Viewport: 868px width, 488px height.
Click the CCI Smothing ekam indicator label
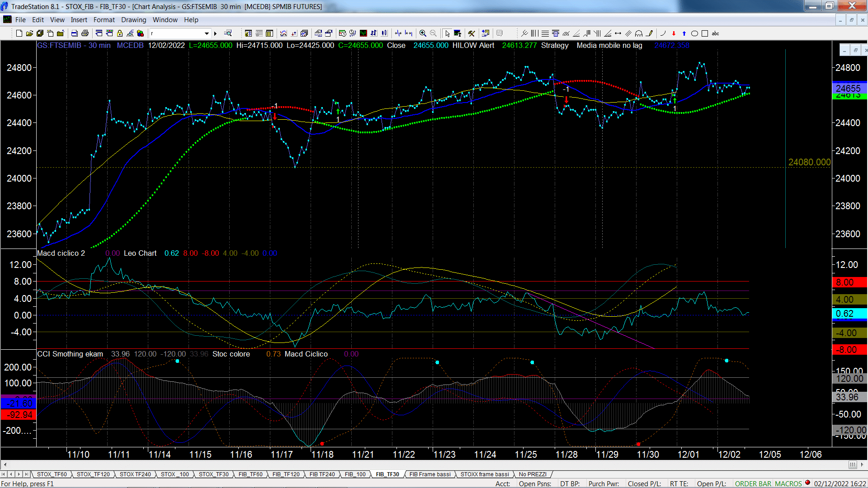coord(70,354)
